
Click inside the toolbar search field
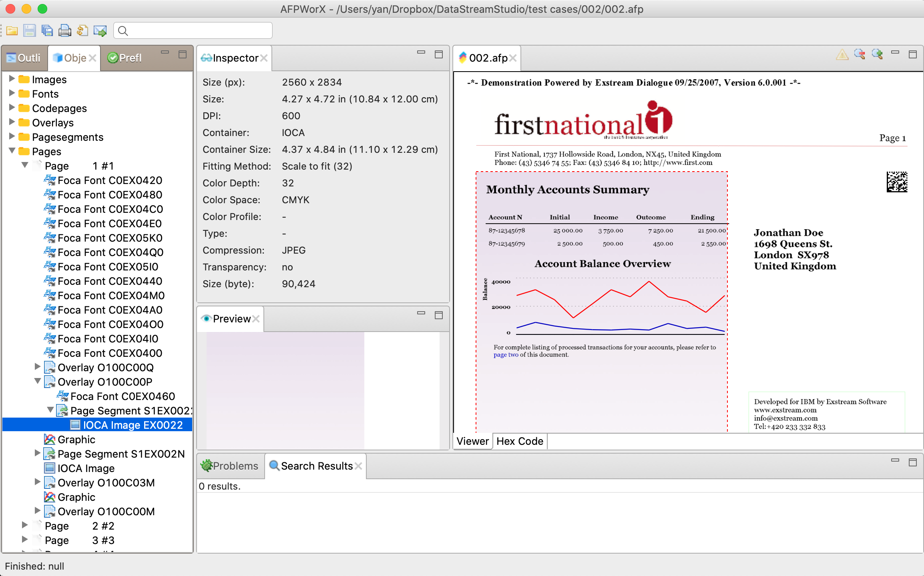pos(193,31)
